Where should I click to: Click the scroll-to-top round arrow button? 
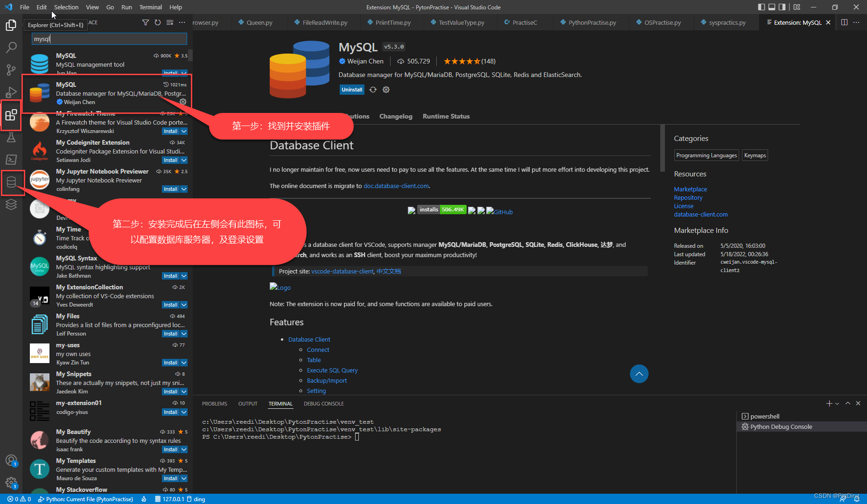click(639, 374)
